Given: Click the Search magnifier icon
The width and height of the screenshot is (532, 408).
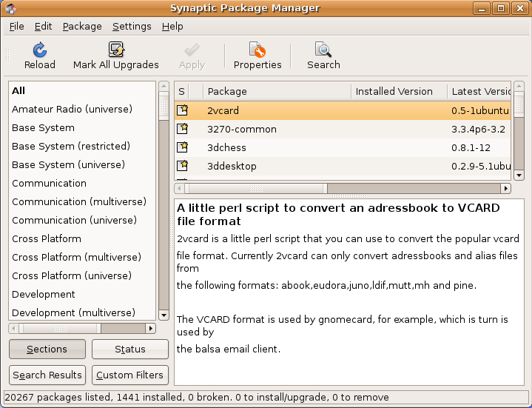Looking at the screenshot, I should pyautogui.click(x=323, y=50).
